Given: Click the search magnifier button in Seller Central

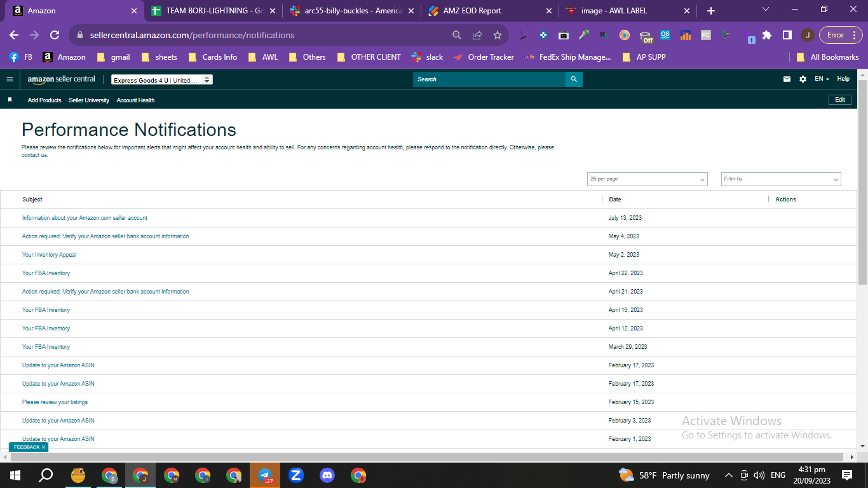Looking at the screenshot, I should point(574,79).
